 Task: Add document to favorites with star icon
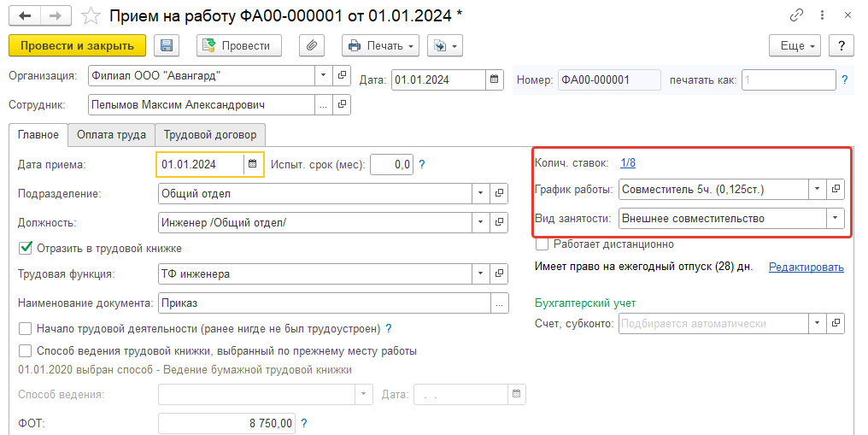91,16
